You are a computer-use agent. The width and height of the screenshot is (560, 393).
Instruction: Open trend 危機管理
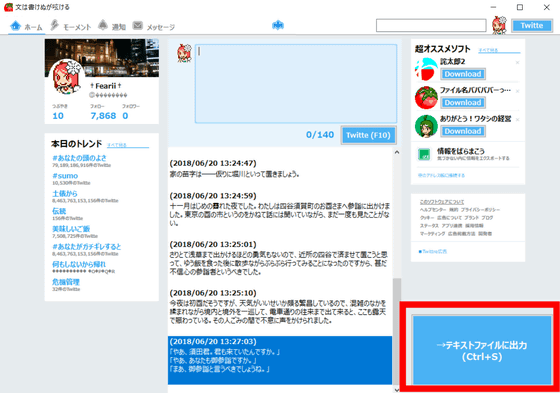(66, 282)
